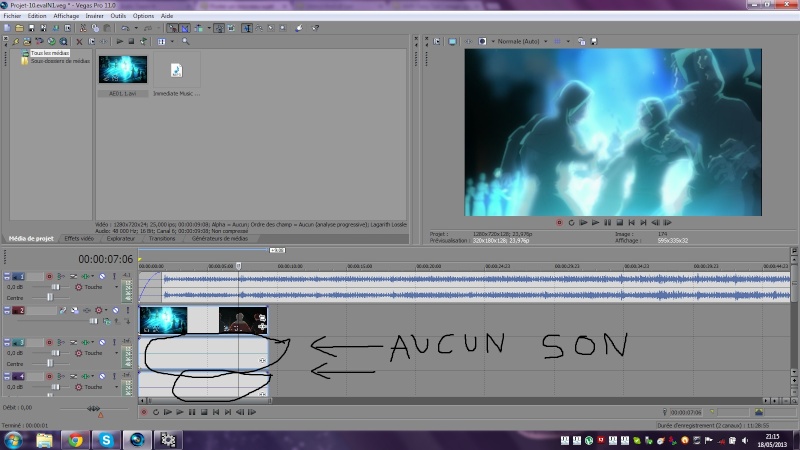The width and height of the screenshot is (800, 450).
Task: Select Sous-dossiers de médias folder
Action: 60,61
